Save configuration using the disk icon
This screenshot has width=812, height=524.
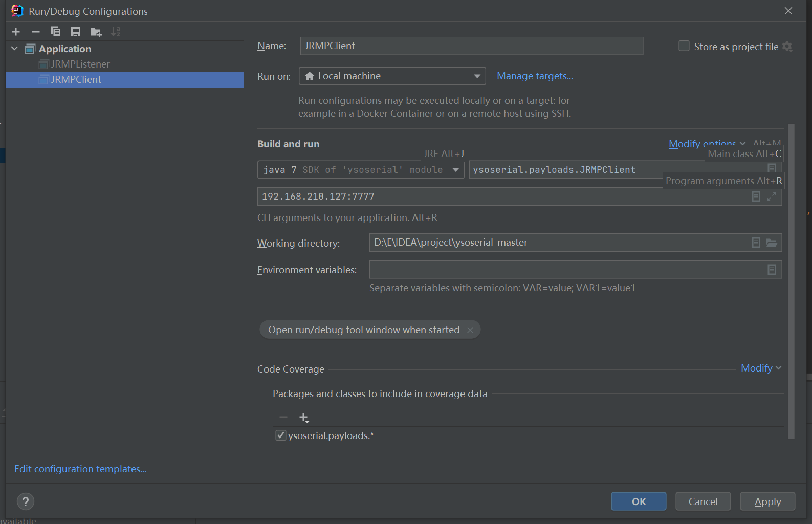click(x=76, y=32)
